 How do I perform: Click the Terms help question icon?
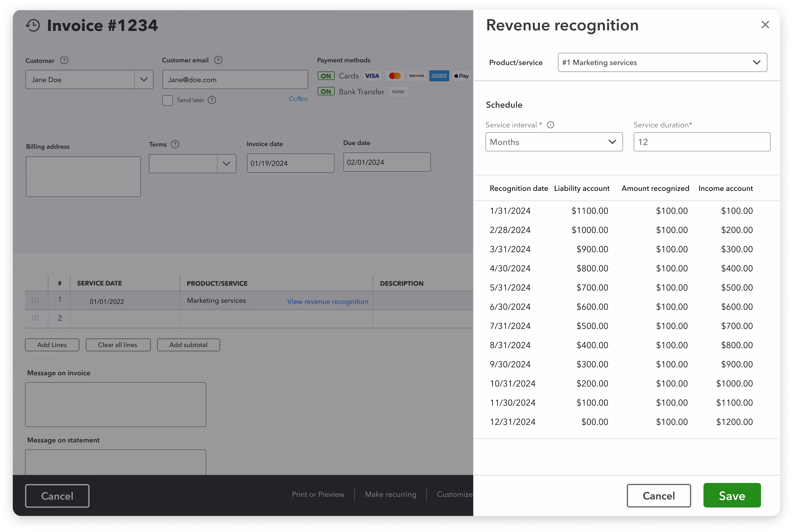(x=175, y=144)
